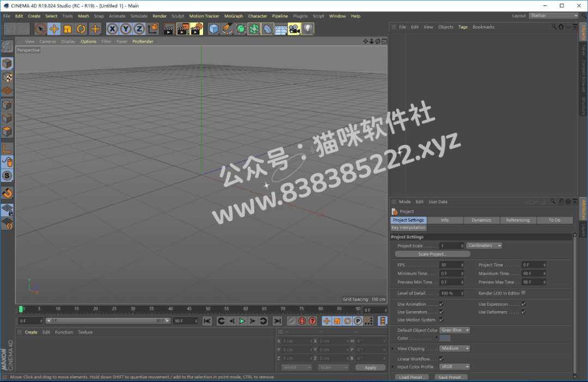The width and height of the screenshot is (588, 382).
Task: Click the green timeline playhead marker
Action: click(x=21, y=309)
